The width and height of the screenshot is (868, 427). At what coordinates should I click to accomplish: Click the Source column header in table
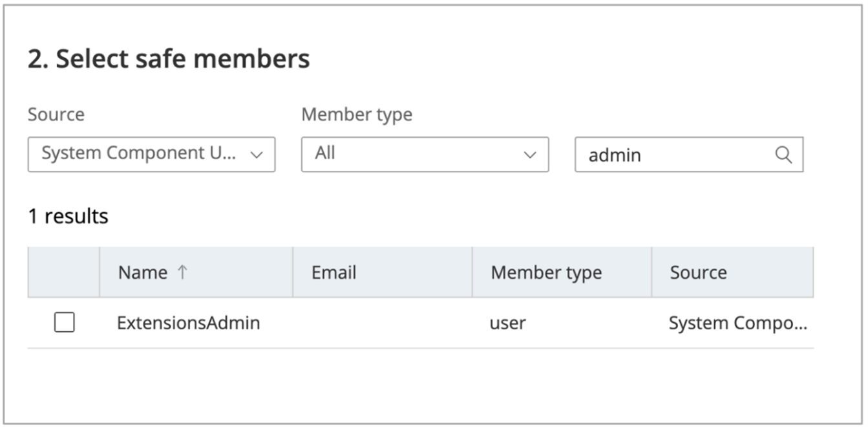[x=698, y=272]
